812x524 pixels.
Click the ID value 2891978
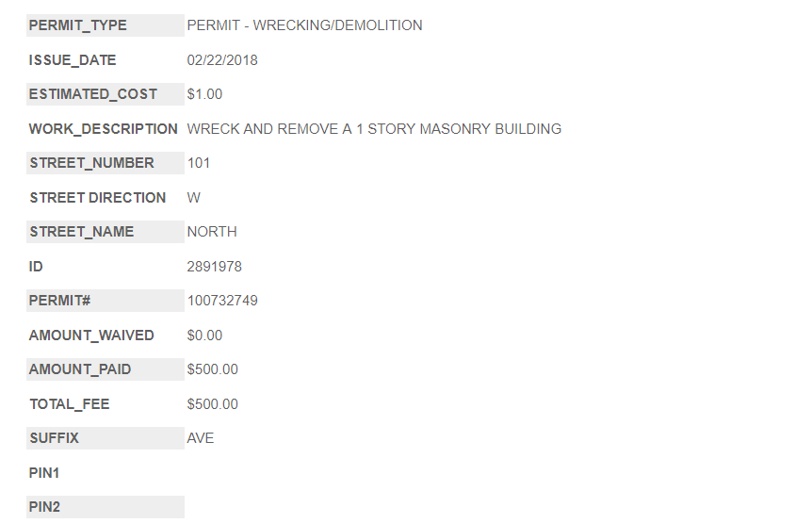coord(215,267)
